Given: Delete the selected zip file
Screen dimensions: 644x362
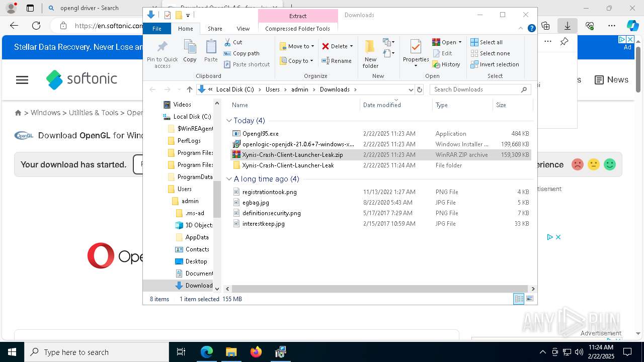Looking at the screenshot, I should [x=335, y=46].
